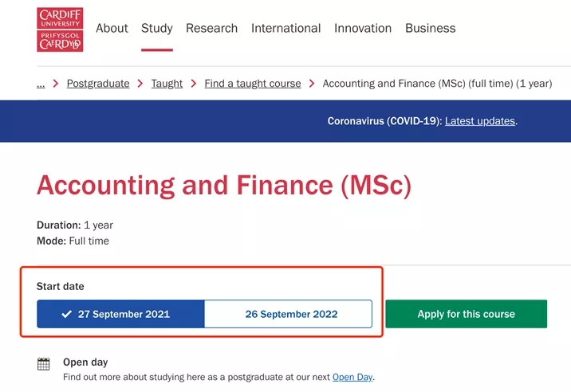Click the Cardiff University logo
This screenshot has width=571, height=392.
pos(60,29)
